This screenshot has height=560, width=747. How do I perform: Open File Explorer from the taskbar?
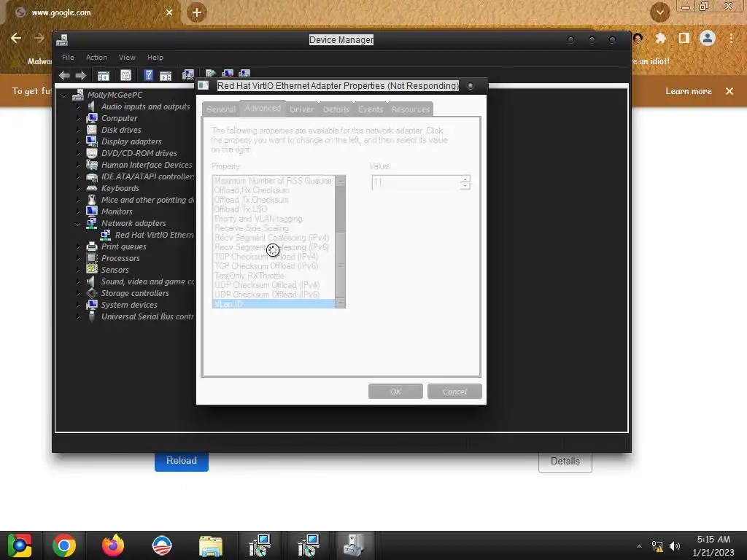pyautogui.click(x=211, y=545)
